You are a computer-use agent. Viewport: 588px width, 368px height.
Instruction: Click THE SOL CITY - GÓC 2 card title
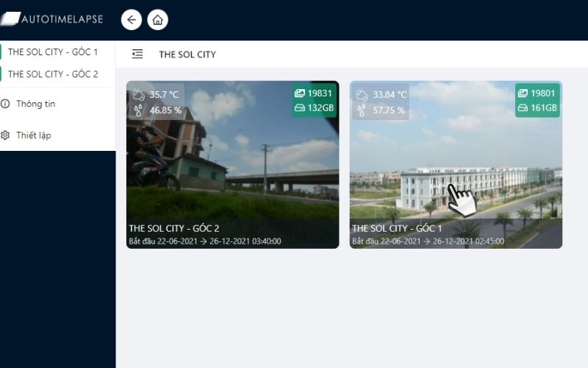click(x=174, y=228)
